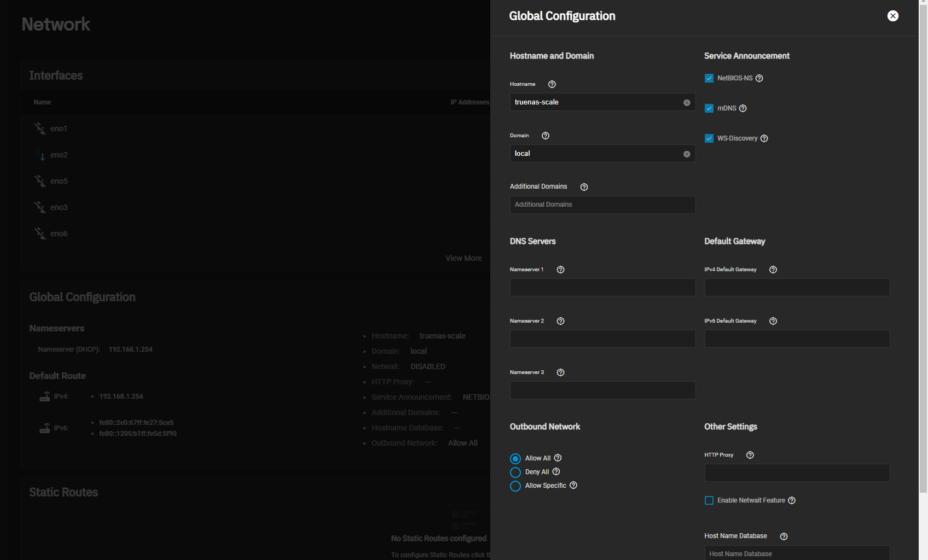Click IPv6 address fe80::2e0:67ff:fe27:5ce5
The height and width of the screenshot is (560, 928).
click(x=136, y=423)
